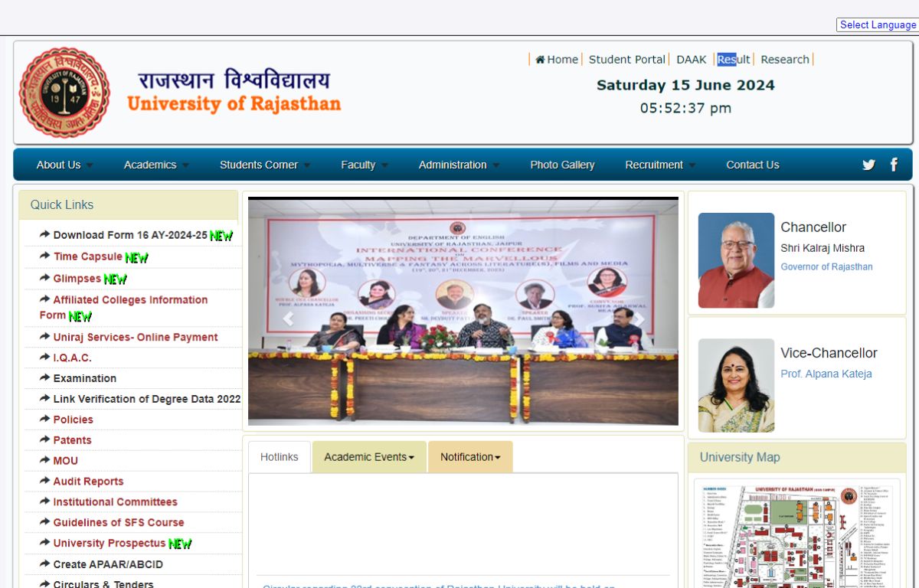Screen dimensions: 919x588
Task: Click arrow icon beside Institutional Committees
Action: point(45,502)
